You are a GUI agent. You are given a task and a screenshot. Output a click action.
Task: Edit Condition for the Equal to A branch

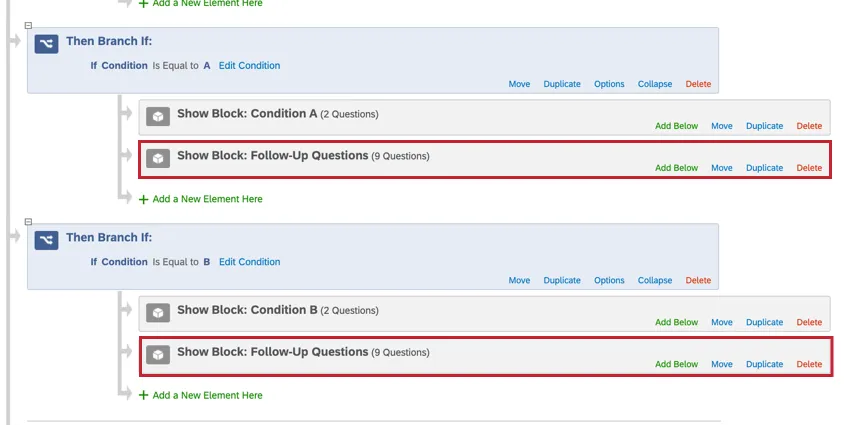tap(249, 66)
